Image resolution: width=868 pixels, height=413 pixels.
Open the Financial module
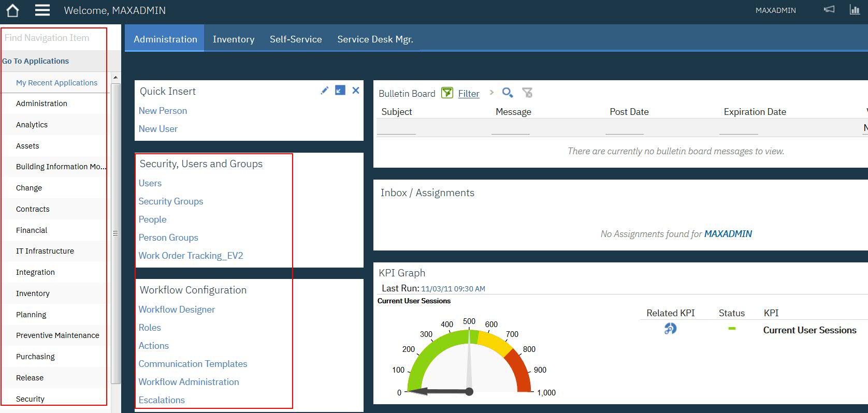click(x=32, y=230)
